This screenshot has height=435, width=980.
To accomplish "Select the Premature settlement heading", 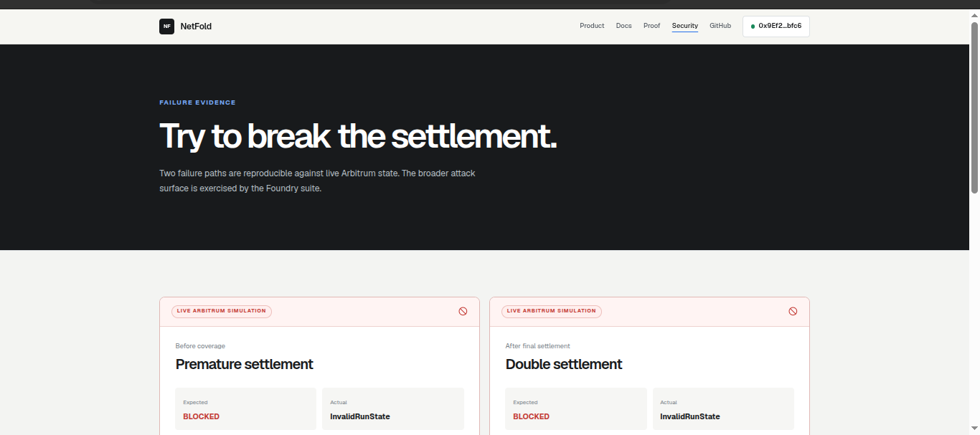I will click(x=245, y=364).
